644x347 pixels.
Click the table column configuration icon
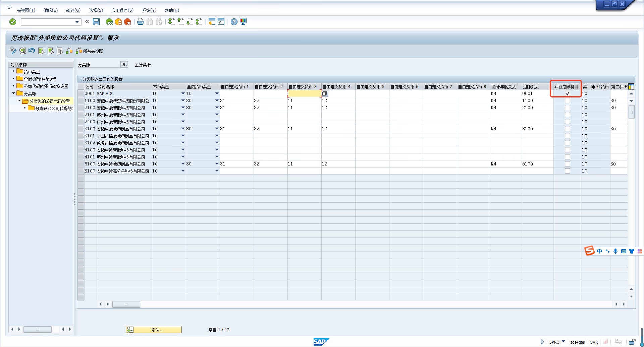point(631,87)
